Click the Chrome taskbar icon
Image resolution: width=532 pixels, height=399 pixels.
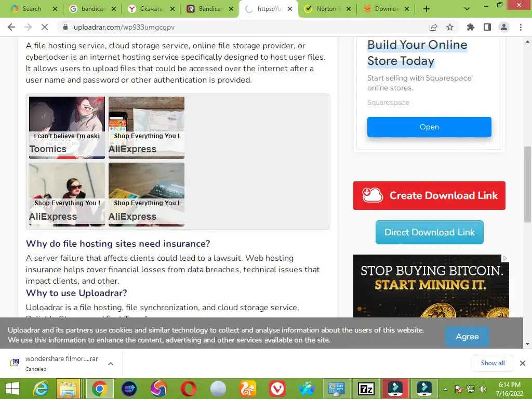coord(99,389)
